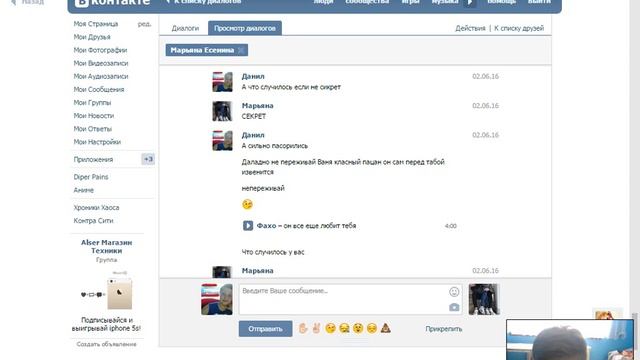The height and width of the screenshot is (360, 640).
Task: Open the Прикрепить attachment menu
Action: [444, 329]
